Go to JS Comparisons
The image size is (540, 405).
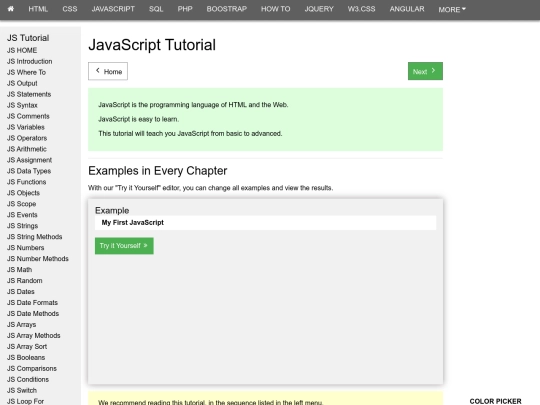pos(32,368)
